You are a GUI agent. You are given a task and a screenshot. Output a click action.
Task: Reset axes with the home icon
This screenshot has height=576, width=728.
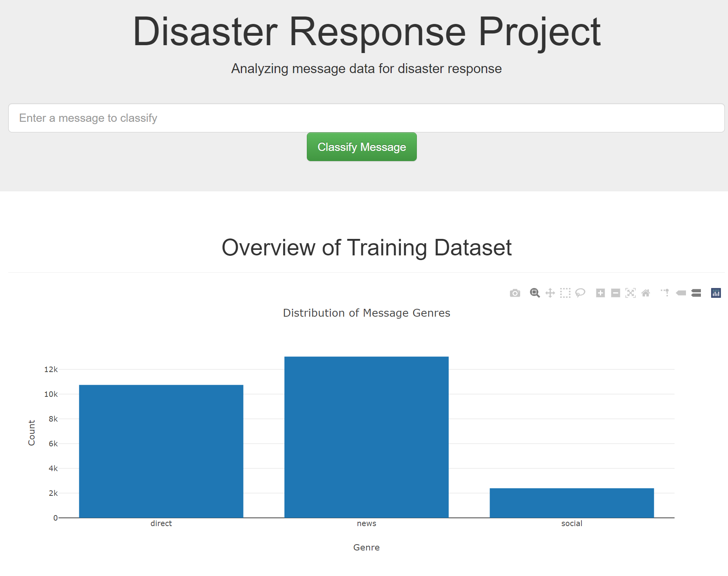[x=645, y=293]
